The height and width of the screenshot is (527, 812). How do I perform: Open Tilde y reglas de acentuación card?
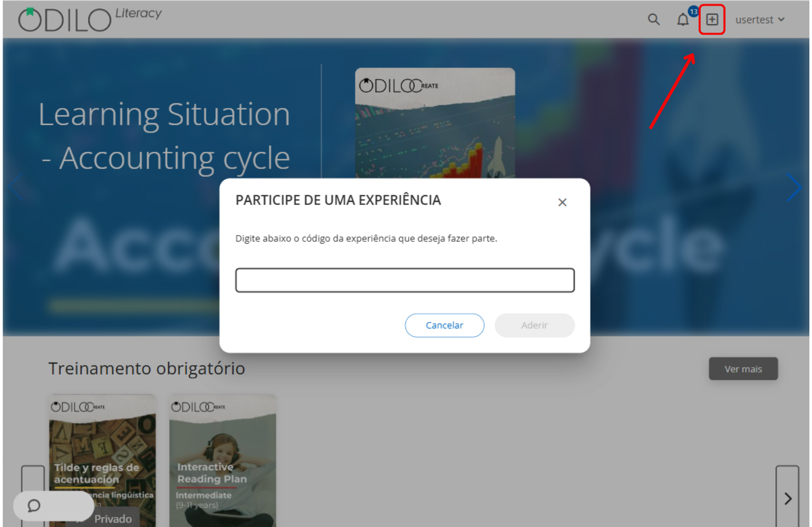[102, 461]
